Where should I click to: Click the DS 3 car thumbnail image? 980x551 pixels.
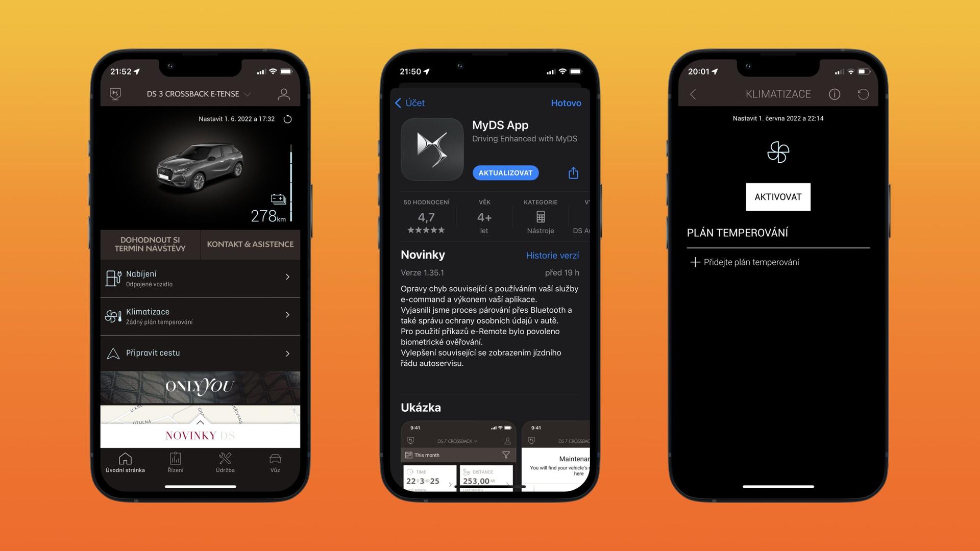coord(196,170)
